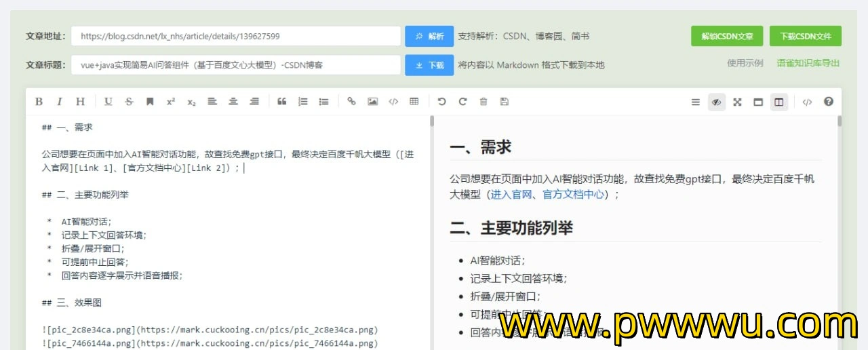Toggle single-pane reading view
Screen dimensions: 868x350
point(758,102)
